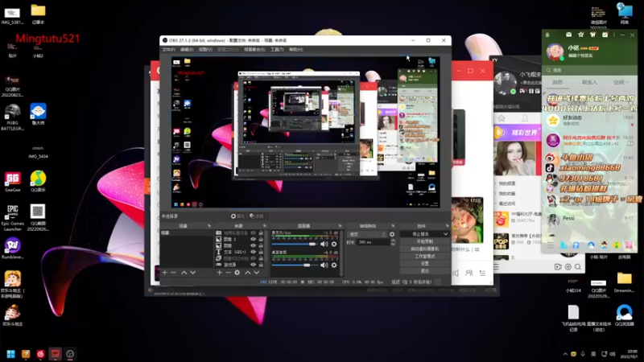
Task: Open OBS 设置 button
Action: tap(425, 264)
